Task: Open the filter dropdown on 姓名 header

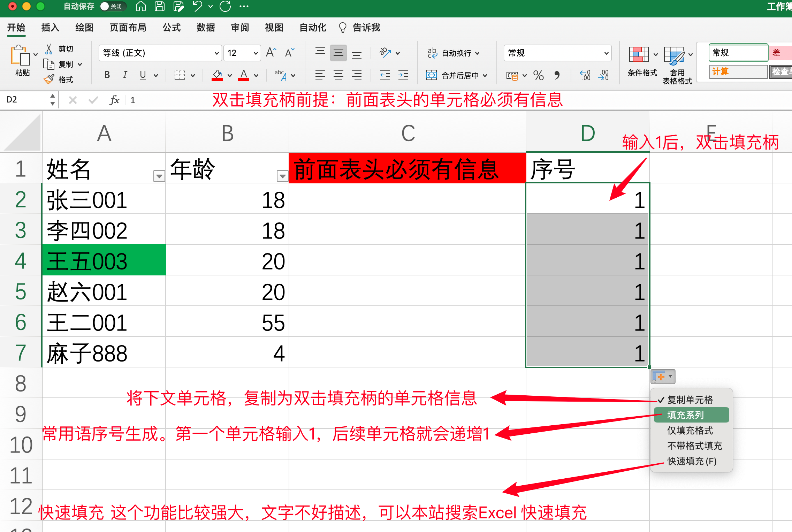Action: pos(159,176)
